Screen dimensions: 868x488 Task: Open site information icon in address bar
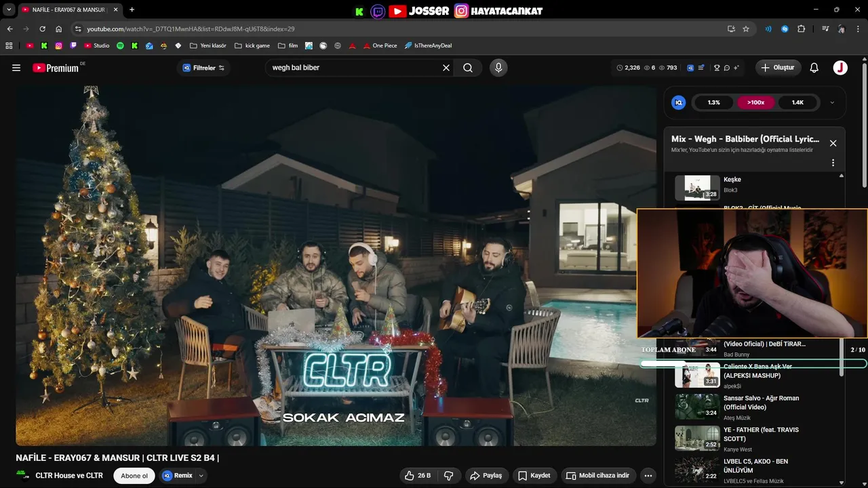click(78, 29)
